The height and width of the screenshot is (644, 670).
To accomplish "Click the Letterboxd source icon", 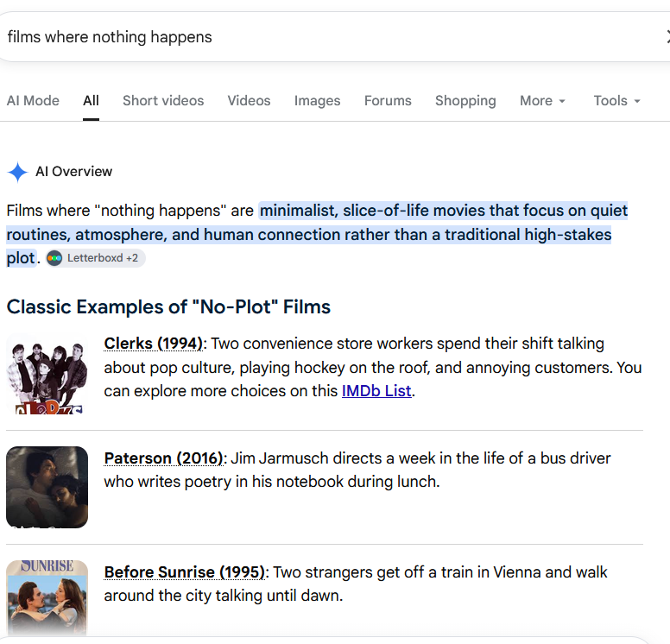I will (x=54, y=258).
